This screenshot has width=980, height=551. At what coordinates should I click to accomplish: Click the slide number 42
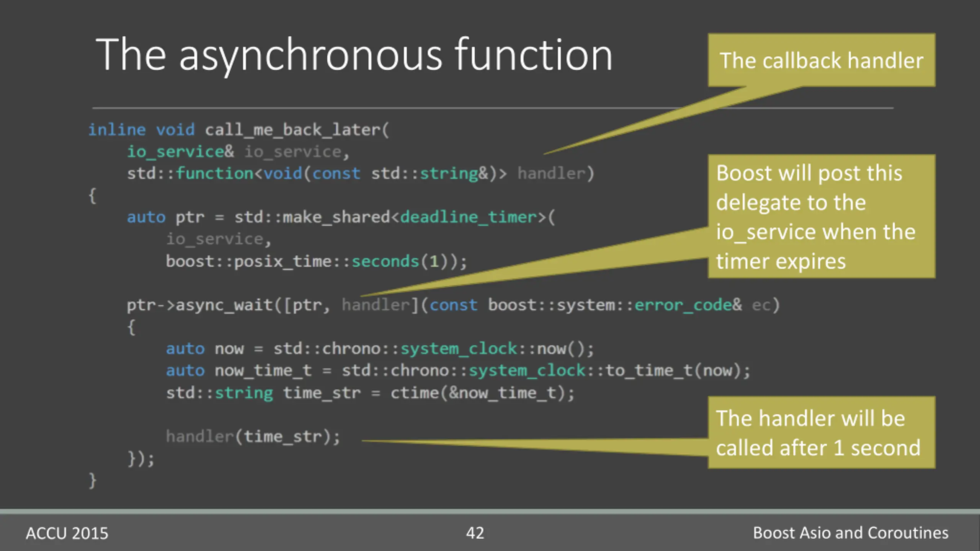(475, 533)
